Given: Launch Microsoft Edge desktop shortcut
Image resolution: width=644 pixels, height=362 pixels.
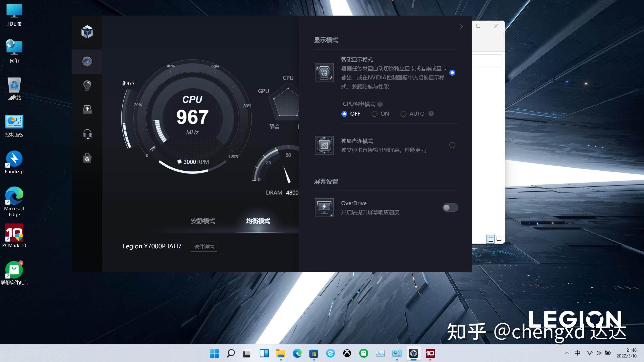Looking at the screenshot, I should click(14, 202).
